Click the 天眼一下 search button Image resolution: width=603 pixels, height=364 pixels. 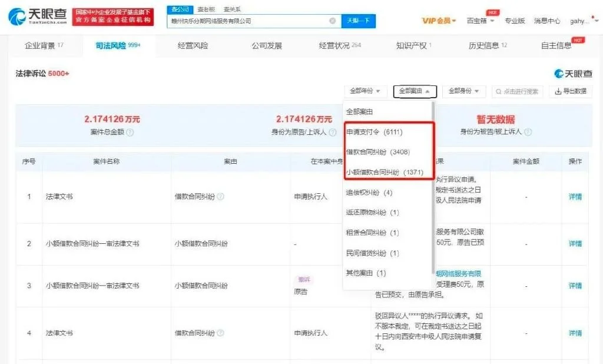[x=358, y=21]
